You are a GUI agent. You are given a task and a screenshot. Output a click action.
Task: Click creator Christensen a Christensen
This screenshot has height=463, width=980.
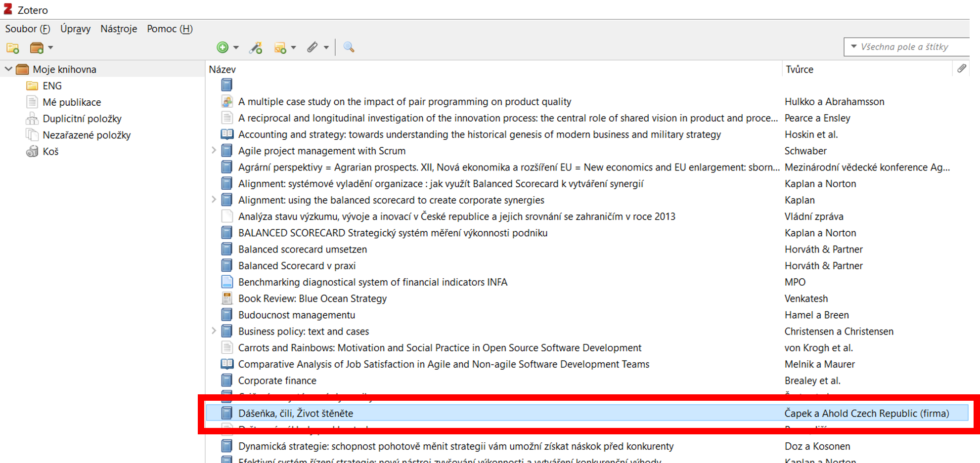[x=839, y=331]
